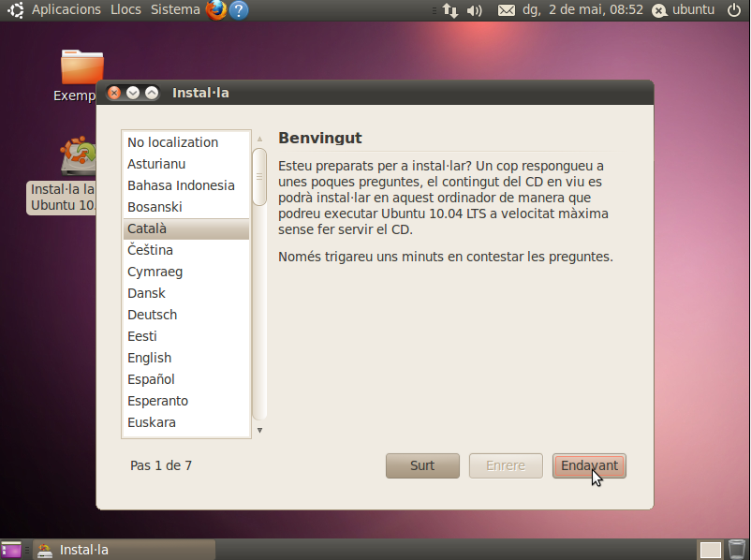Maximize the Instal·la window

[152, 93]
